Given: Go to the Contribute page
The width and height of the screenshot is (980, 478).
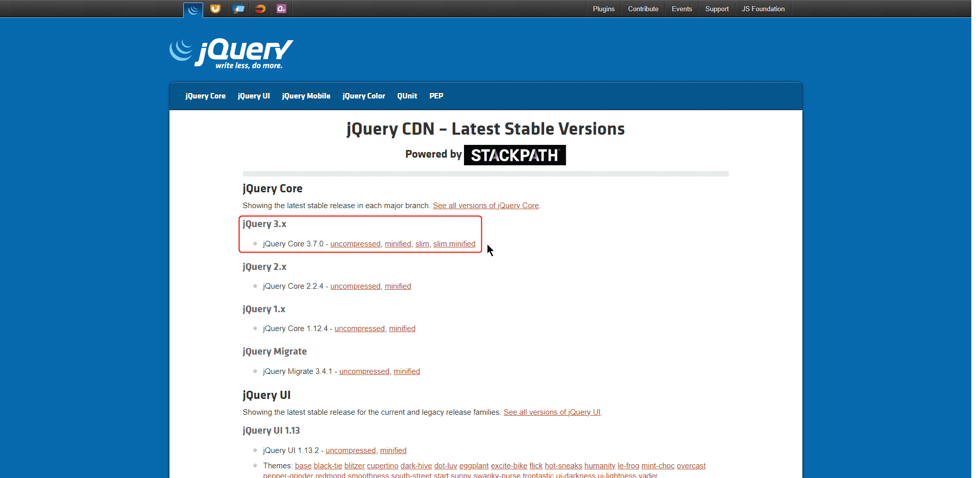Looking at the screenshot, I should pyautogui.click(x=643, y=9).
